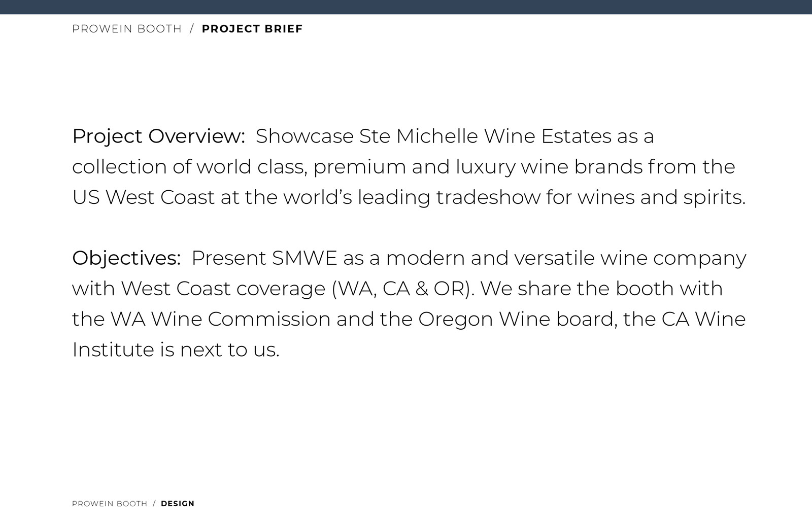812x525 pixels.
Task: Click the slash separator in header breadcrumb
Action: tap(192, 29)
